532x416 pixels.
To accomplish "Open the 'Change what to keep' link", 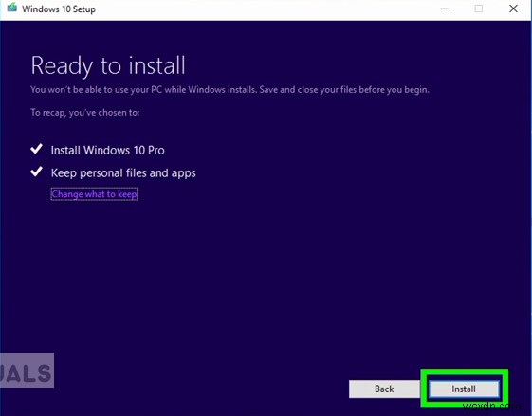I will [94, 194].
